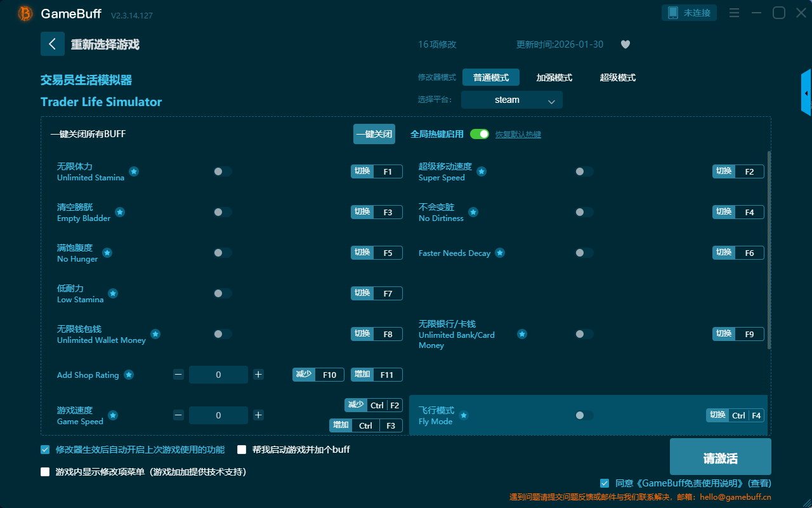
Task: Click the 恢复默认热键 restore hotkeys link
Action: (x=518, y=135)
